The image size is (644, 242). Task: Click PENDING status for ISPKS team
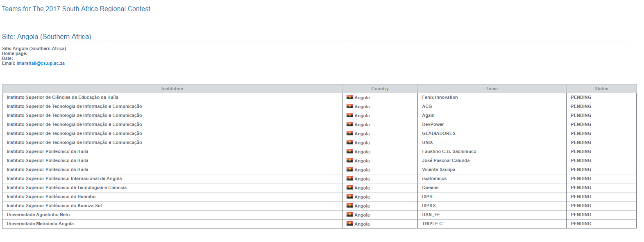(x=581, y=205)
